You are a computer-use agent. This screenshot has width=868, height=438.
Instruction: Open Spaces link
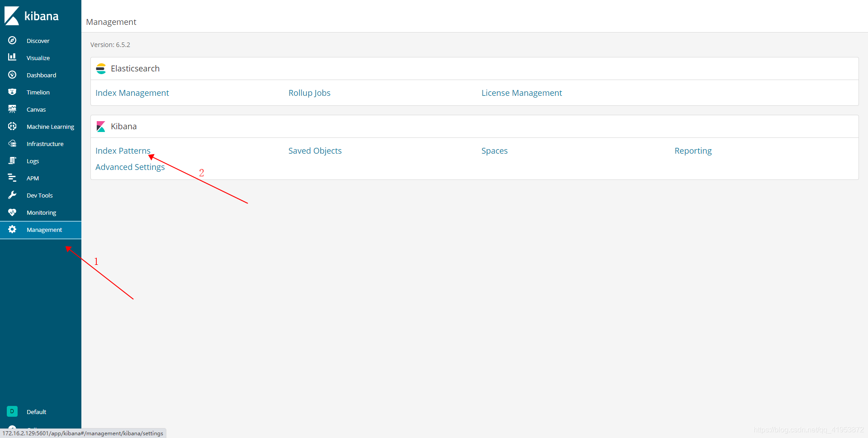click(495, 151)
